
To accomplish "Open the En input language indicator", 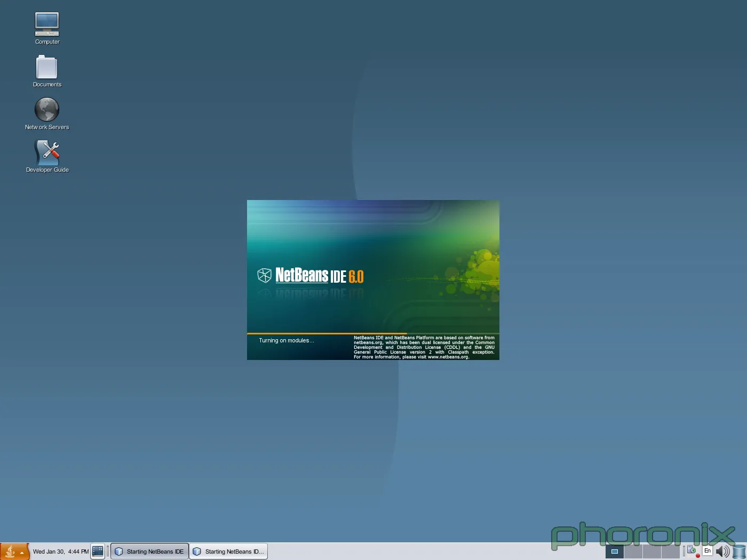I will click(x=708, y=551).
